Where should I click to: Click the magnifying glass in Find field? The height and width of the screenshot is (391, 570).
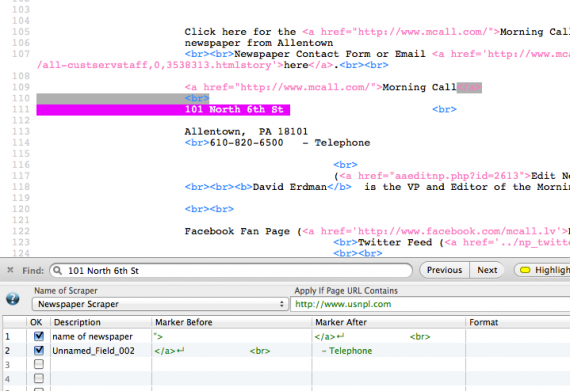point(57,270)
